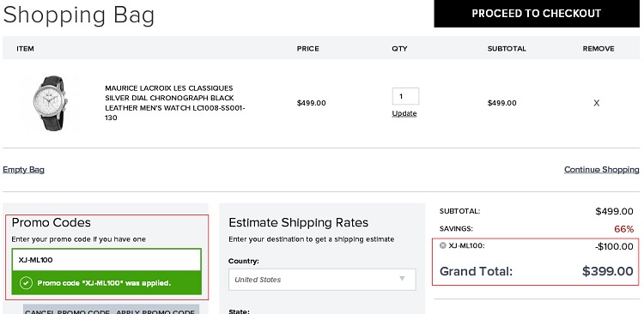Open the Maurice Lacroix Les Classiques product title
This screenshot has height=314, width=644.
[175, 103]
